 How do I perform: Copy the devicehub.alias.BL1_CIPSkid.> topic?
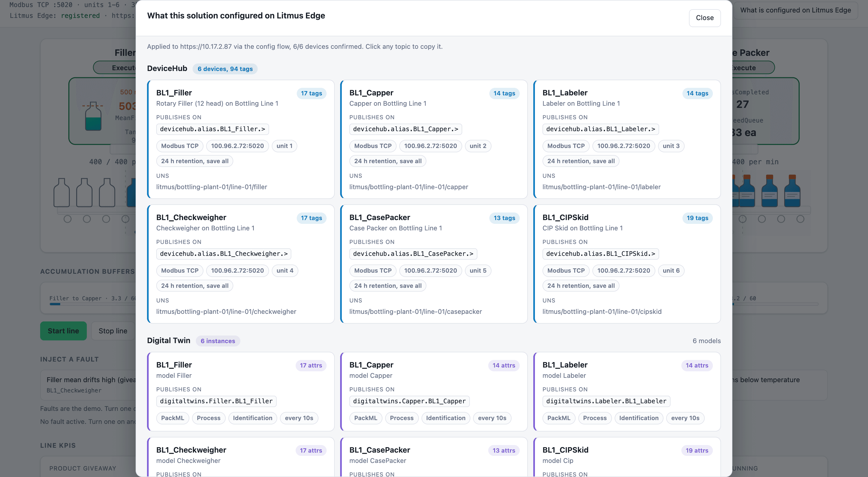601,254
